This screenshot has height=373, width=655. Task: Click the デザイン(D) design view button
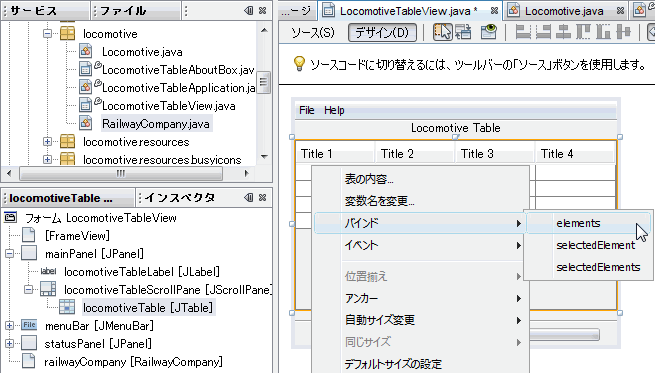point(382,32)
